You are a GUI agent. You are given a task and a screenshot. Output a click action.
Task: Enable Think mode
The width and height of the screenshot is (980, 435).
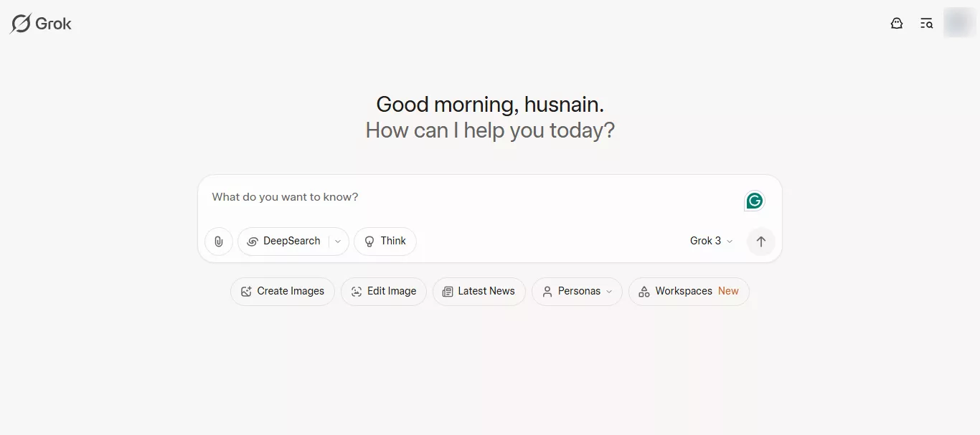point(385,242)
